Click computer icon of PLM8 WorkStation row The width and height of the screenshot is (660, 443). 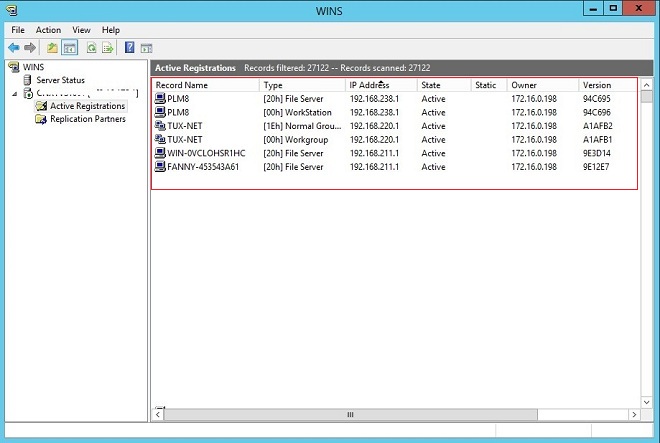pyautogui.click(x=160, y=112)
